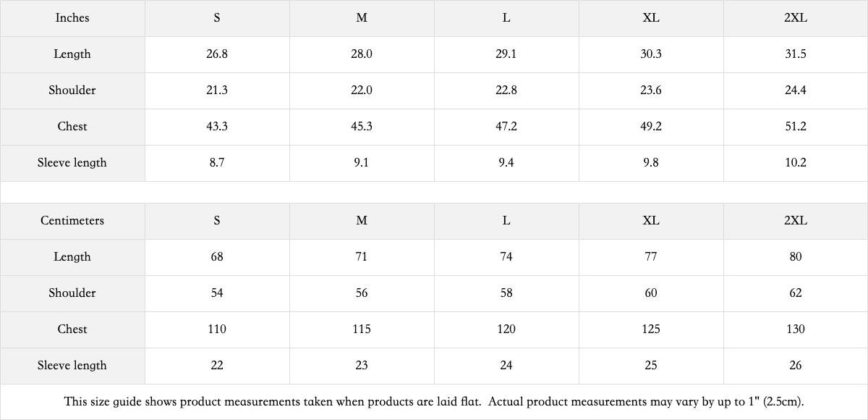Select the 60 shoulder centimeters cell

point(651,293)
